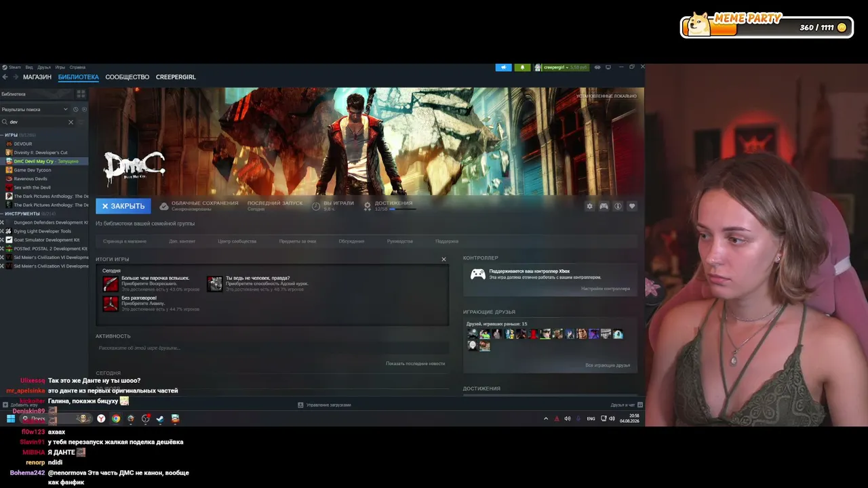The height and width of the screenshot is (488, 868).
Task: Open the Без разговоров! achievement icon
Action: click(x=111, y=304)
